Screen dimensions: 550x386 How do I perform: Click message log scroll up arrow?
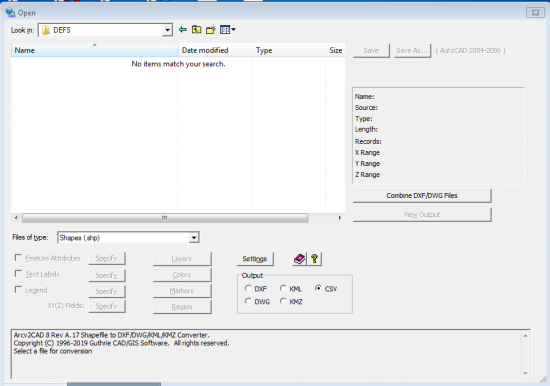(525, 336)
